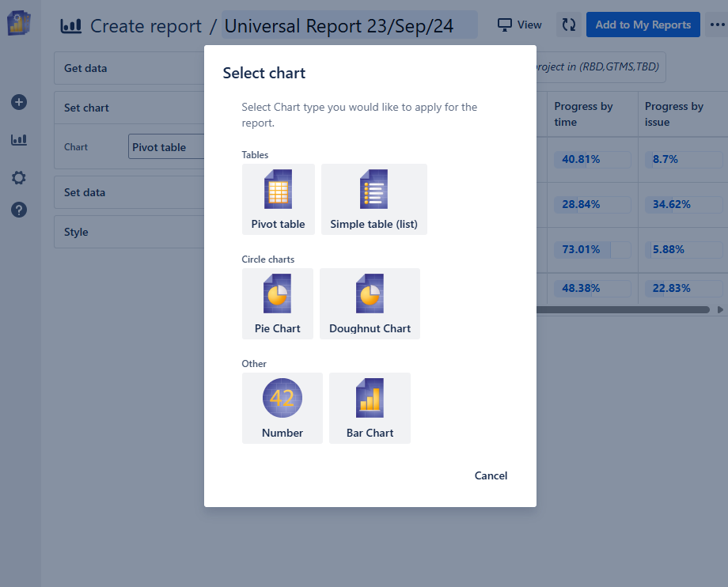Select the Doughnut Chart option
The height and width of the screenshot is (587, 728).
pos(370,304)
